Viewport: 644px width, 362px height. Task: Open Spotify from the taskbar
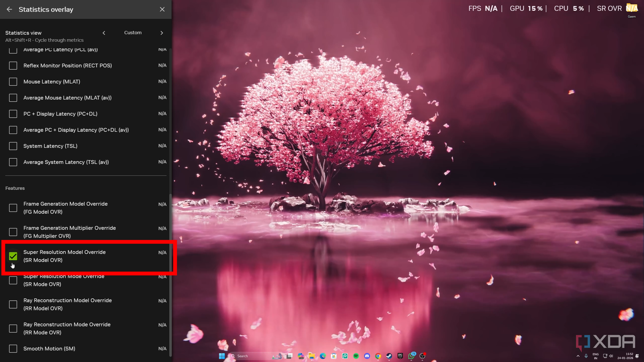[356, 356]
